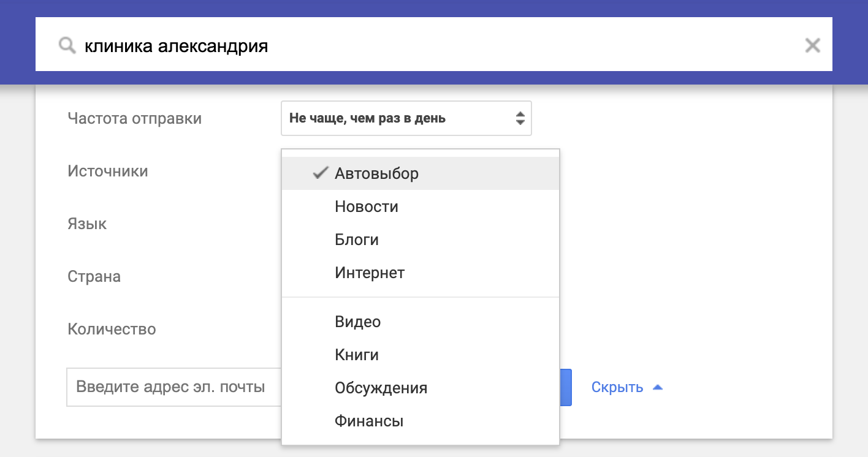Screen dimensions: 868x457
Task: Keep 'Автовыбор' selected in sources
Action: click(376, 173)
